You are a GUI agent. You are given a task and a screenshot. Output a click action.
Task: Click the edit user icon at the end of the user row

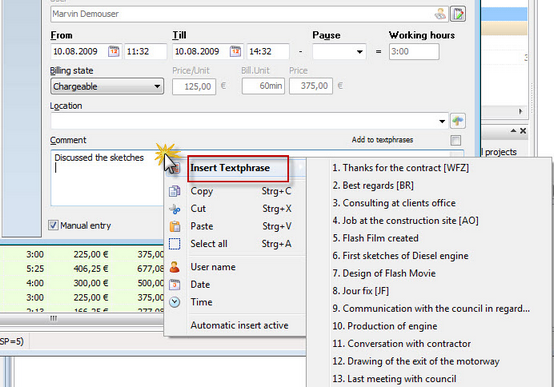[458, 14]
